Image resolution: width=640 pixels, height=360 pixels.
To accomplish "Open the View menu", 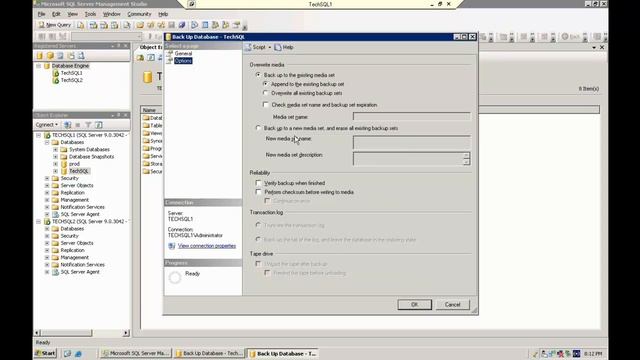I will point(72,14).
